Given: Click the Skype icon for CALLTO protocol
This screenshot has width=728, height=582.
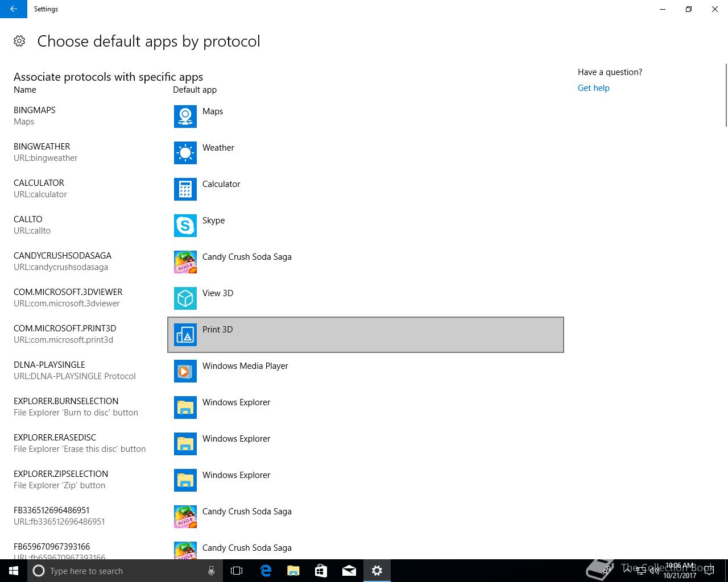Looking at the screenshot, I should pos(185,226).
